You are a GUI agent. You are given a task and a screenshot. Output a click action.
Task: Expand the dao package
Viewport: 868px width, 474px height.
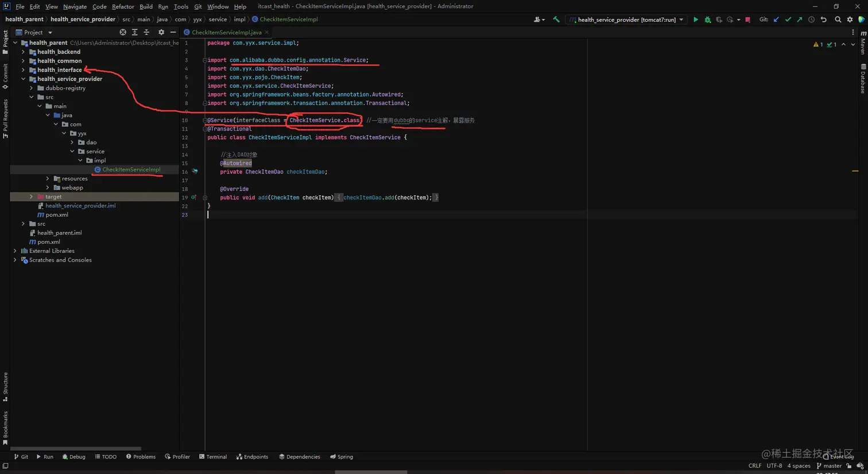pos(72,142)
